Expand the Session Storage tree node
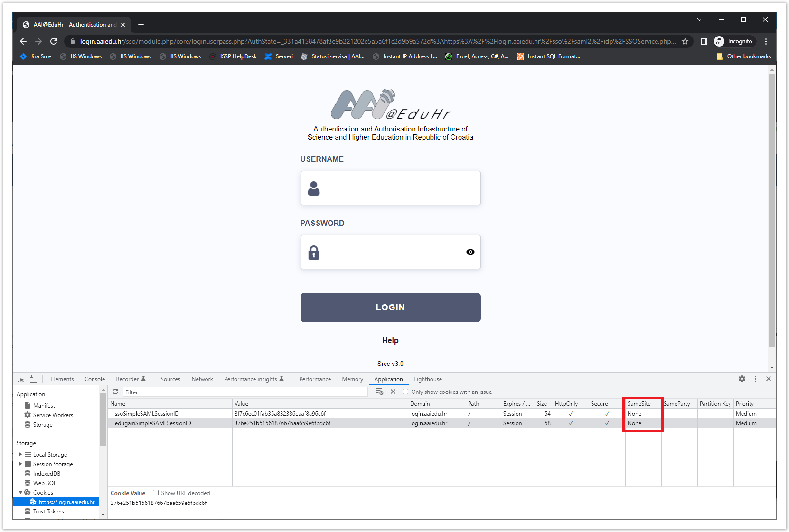Viewport: 789px width, 532px height. (20, 464)
